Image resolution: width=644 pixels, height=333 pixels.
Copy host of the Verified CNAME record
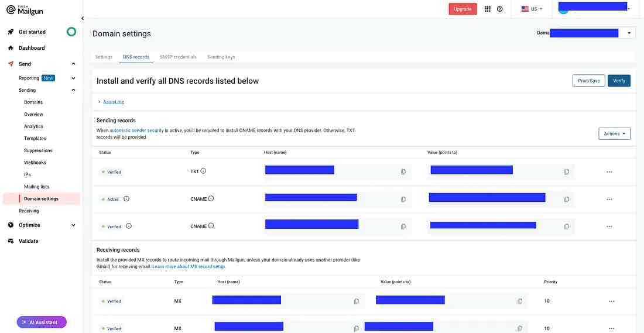403,226
